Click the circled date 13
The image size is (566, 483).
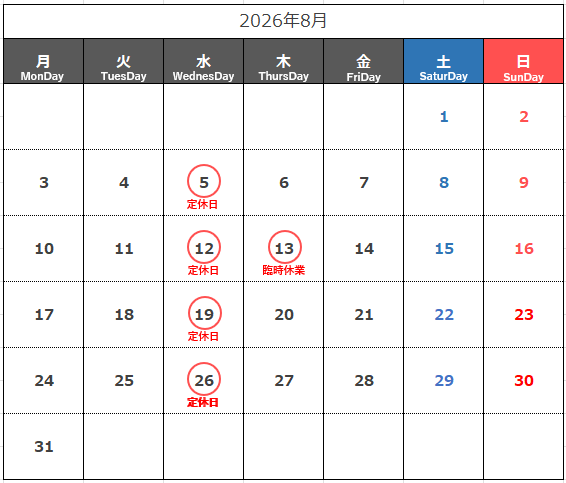[285, 247]
